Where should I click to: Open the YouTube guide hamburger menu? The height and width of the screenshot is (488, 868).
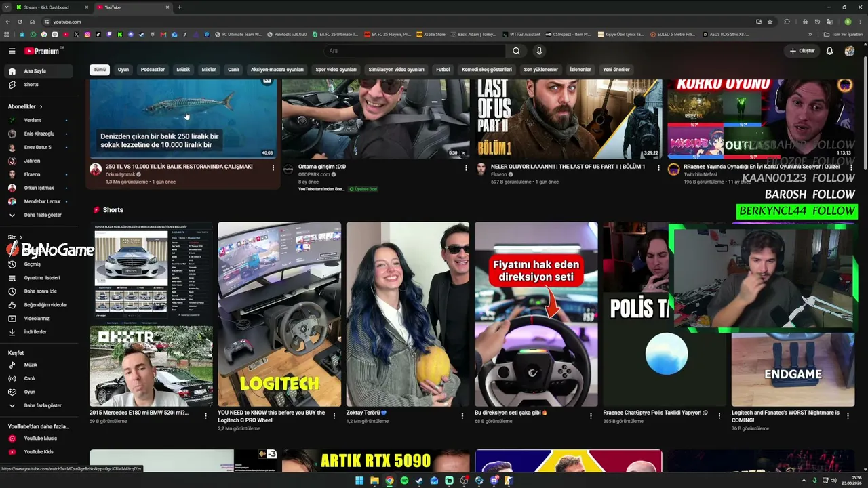[12, 51]
